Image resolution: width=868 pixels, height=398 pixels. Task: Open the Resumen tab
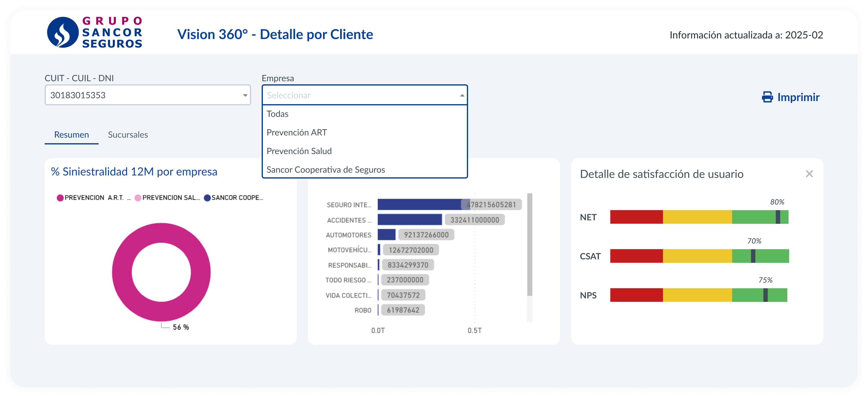click(x=71, y=135)
